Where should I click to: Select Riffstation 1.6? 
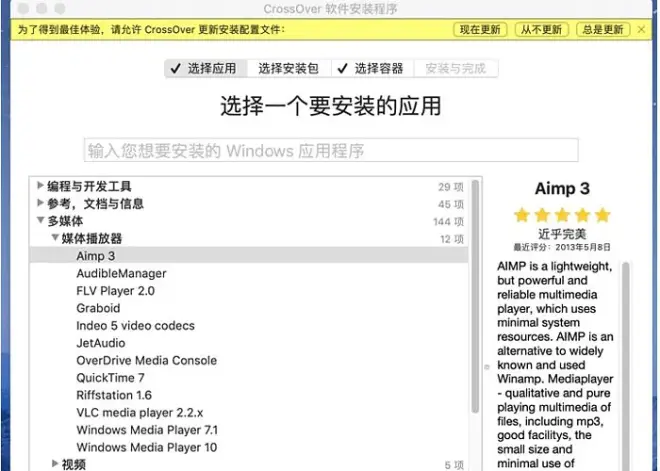249,395
